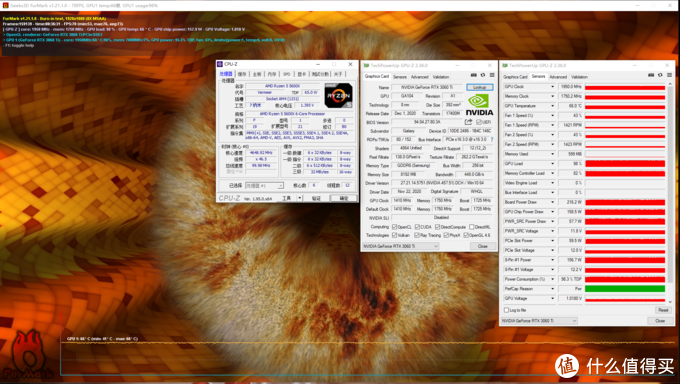Toggle the OpenCL checkbox
Screen dimensions: 680x384
tap(394, 227)
